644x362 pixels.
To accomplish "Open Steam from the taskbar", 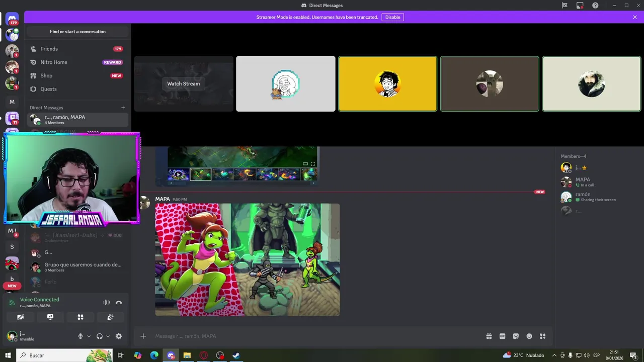I will coord(236,355).
